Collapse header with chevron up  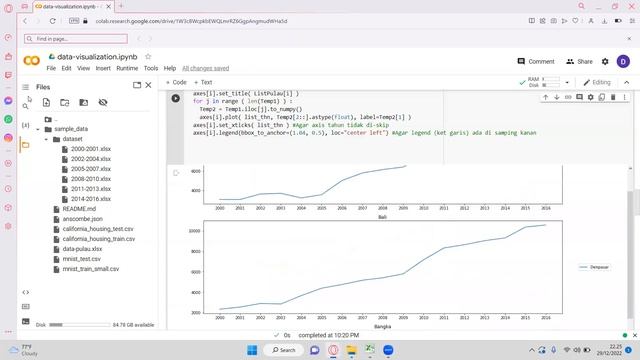pos(627,82)
